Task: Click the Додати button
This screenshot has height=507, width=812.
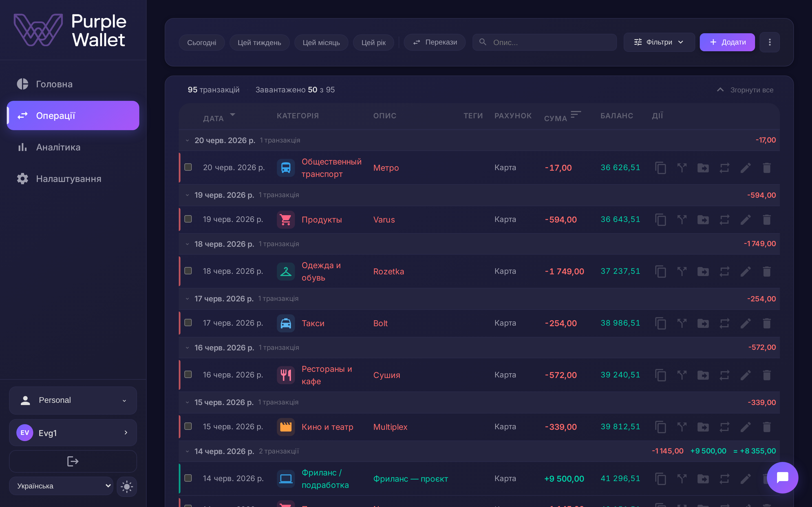Action: (x=727, y=42)
